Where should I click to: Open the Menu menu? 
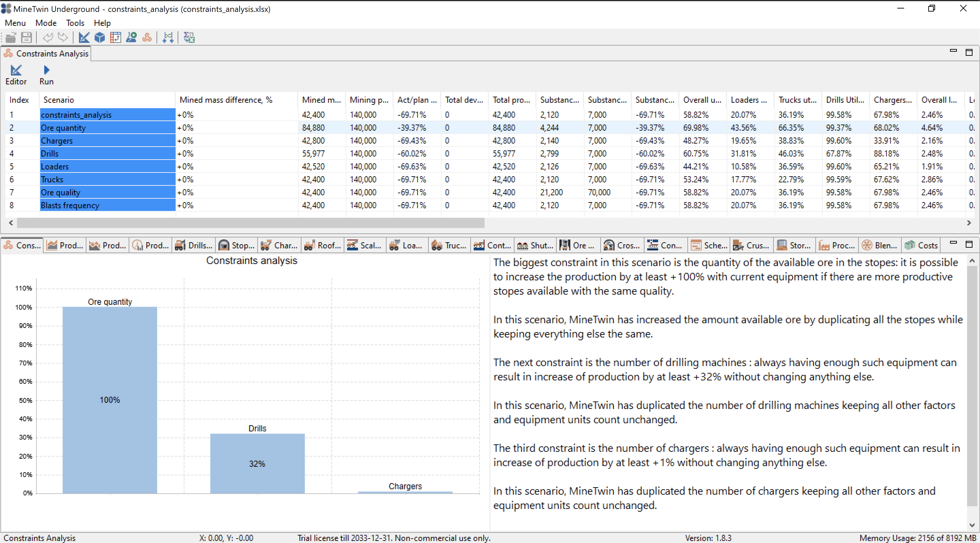point(15,23)
